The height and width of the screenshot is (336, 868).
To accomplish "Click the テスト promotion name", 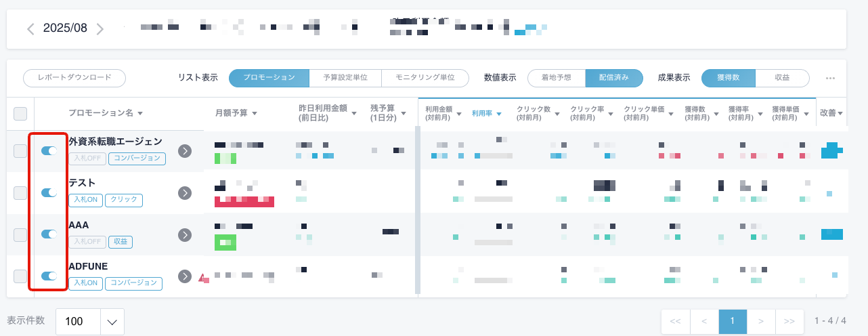I will [x=82, y=183].
